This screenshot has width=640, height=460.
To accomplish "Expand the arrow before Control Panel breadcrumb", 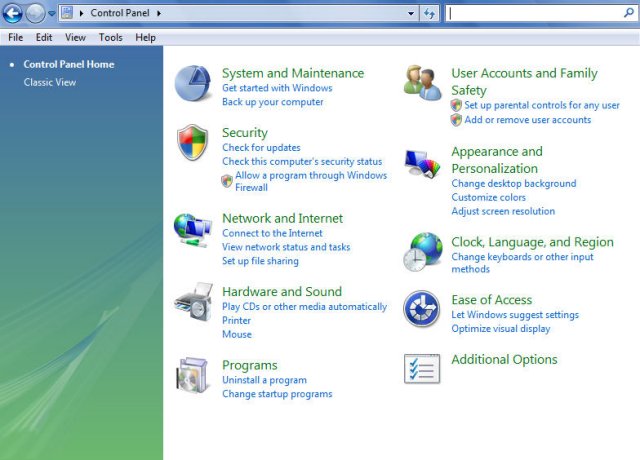I will 82,13.
